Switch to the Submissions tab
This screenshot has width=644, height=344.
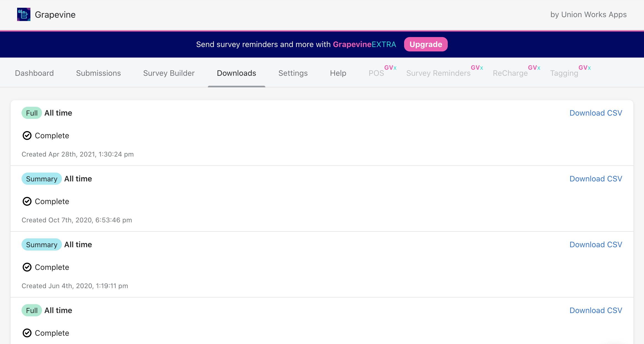(98, 73)
